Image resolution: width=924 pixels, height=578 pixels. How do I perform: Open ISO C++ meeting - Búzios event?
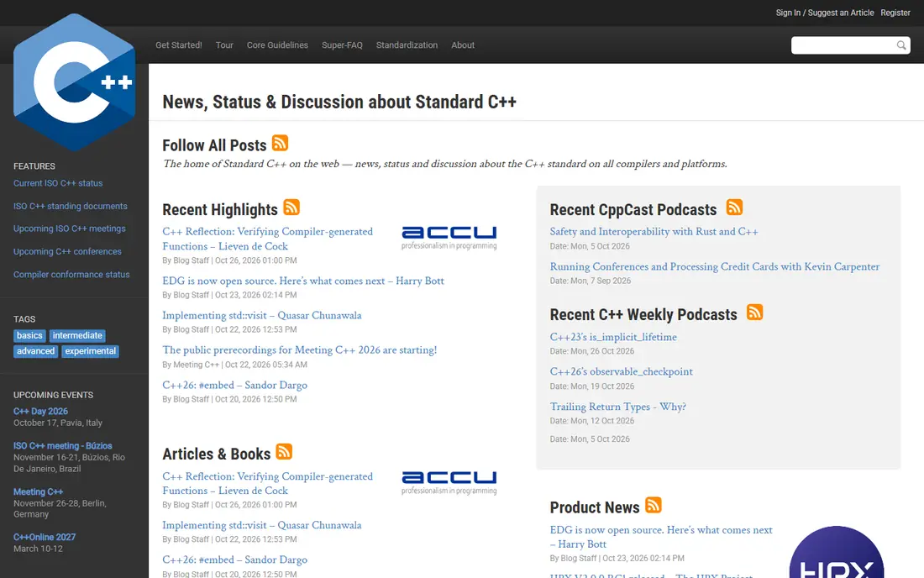62,446
